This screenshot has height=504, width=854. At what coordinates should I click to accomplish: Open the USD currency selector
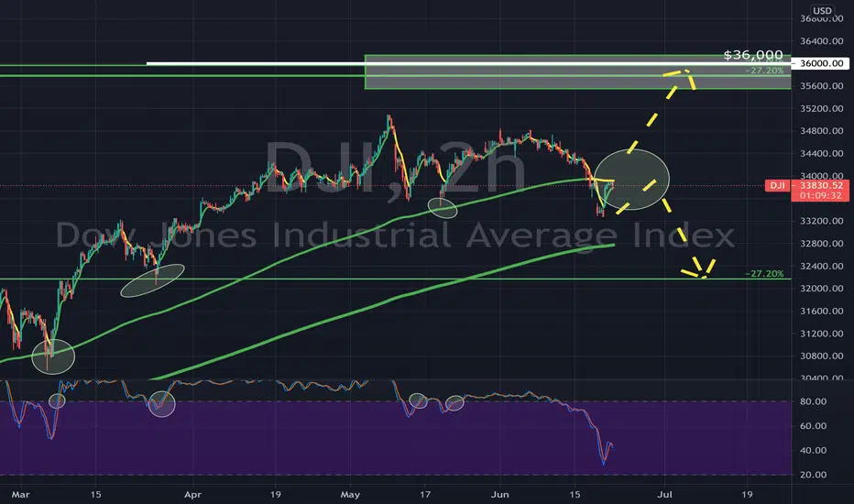click(x=822, y=10)
